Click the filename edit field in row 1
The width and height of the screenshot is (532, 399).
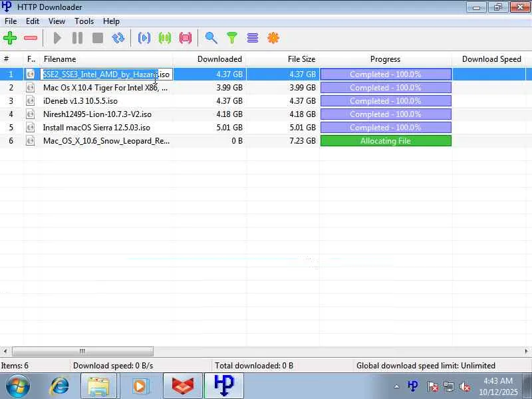tap(106, 74)
